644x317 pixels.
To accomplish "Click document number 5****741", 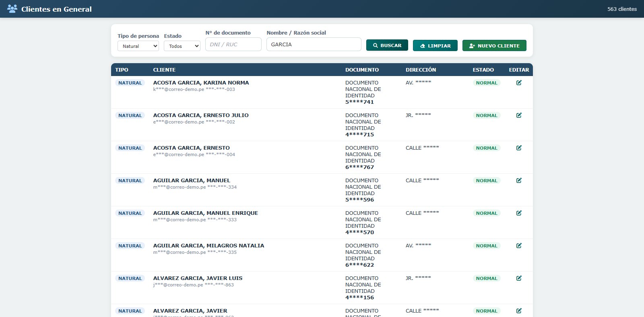I will pyautogui.click(x=359, y=102).
